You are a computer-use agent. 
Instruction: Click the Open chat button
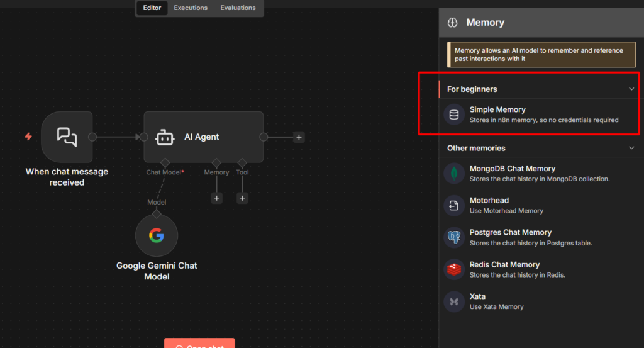[x=199, y=344]
